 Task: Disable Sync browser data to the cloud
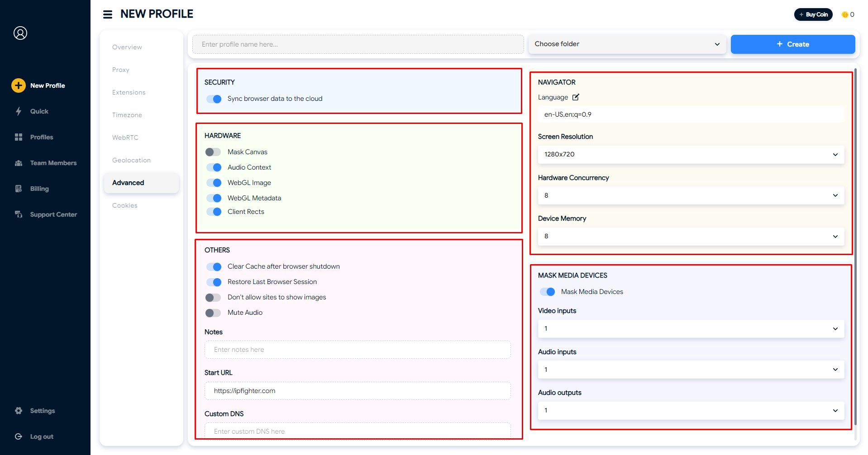coord(213,99)
